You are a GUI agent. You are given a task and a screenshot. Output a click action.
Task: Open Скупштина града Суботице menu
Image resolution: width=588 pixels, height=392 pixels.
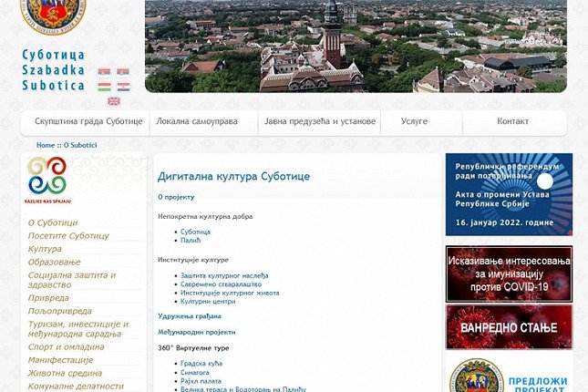click(86, 121)
